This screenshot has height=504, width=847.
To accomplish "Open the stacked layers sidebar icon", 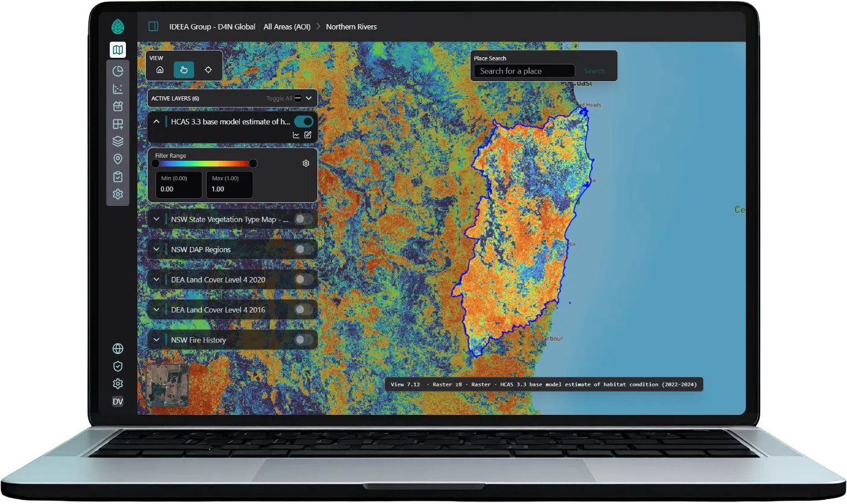I will (118, 142).
